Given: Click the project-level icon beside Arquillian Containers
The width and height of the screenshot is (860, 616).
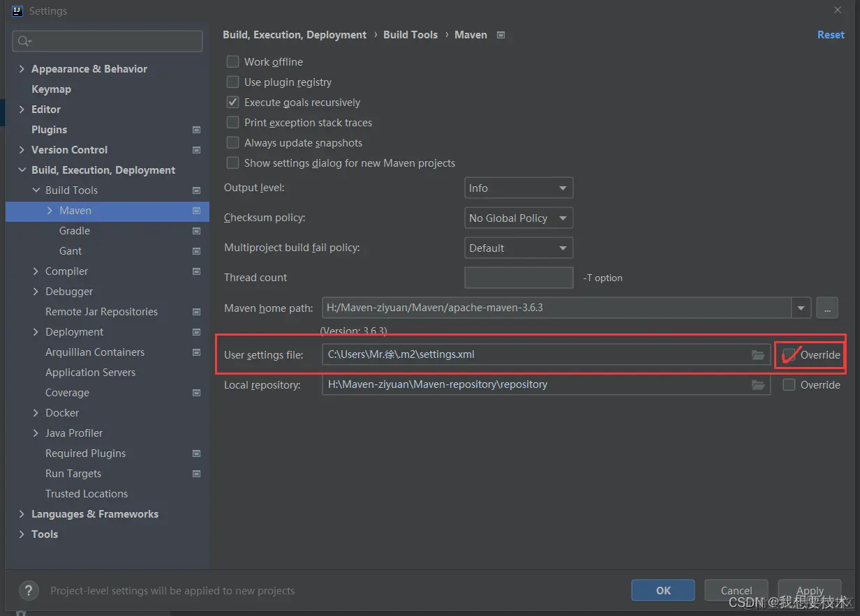Looking at the screenshot, I should (196, 352).
